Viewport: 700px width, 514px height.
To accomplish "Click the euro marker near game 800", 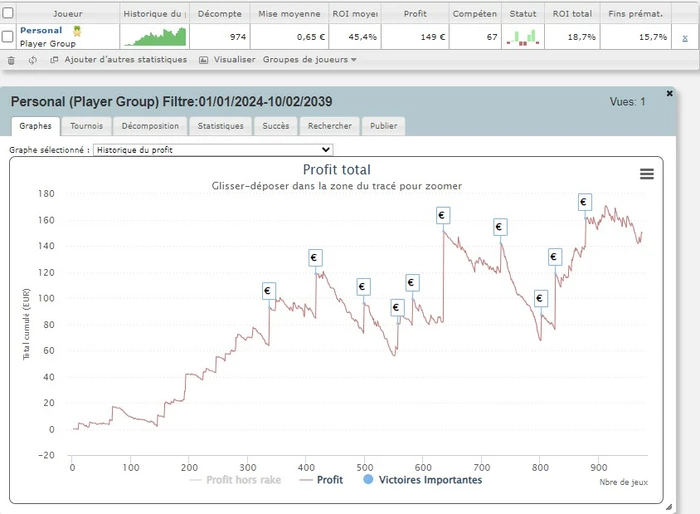I will [x=541, y=298].
